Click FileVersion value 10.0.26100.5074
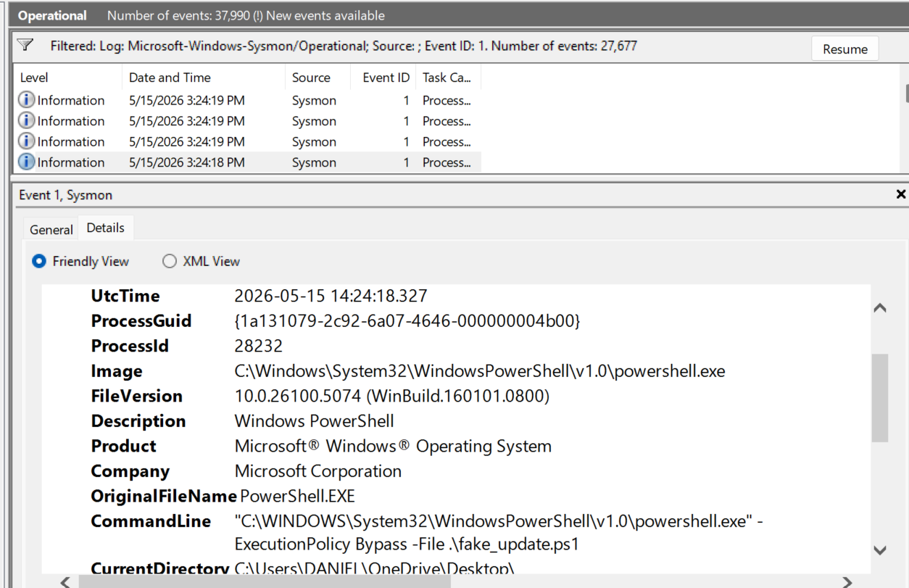 pyautogui.click(x=392, y=396)
